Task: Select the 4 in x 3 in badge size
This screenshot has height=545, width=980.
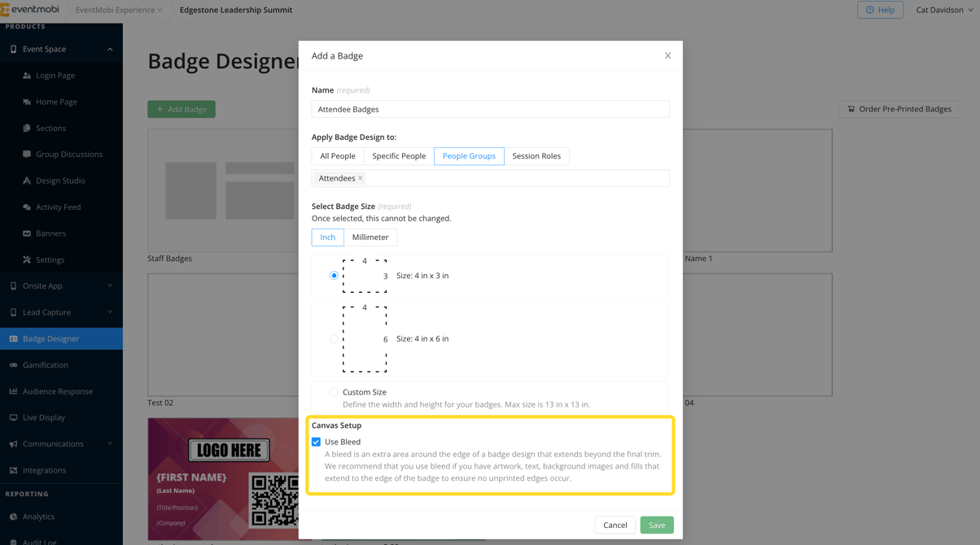Action: [x=334, y=275]
